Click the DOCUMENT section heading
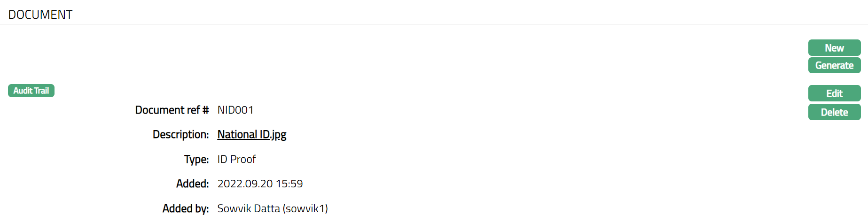Viewport: 868px width, 223px height. 40,15
